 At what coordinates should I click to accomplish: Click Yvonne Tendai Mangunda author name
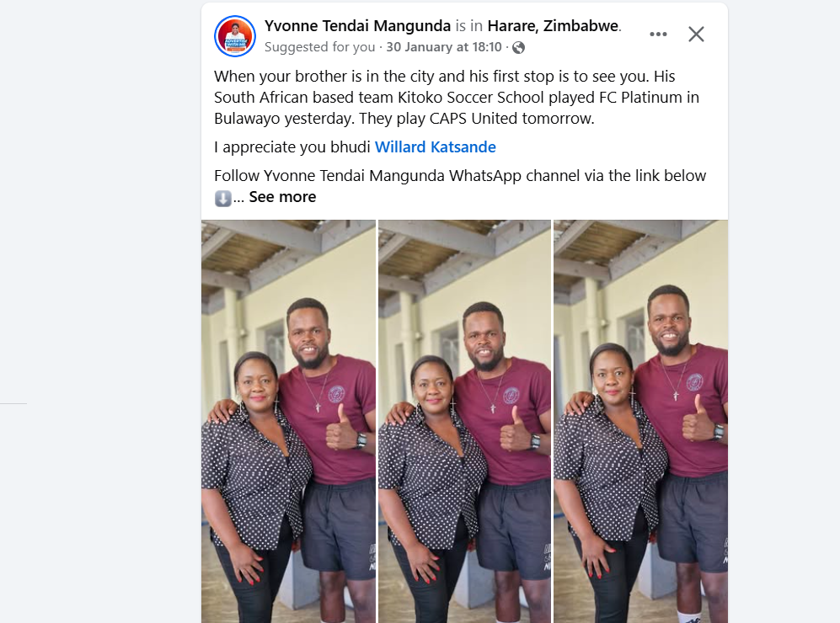pyautogui.click(x=357, y=26)
